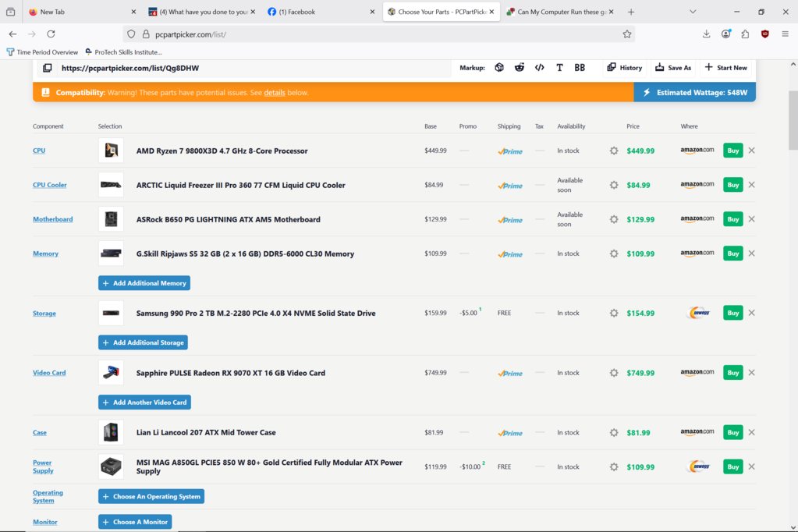This screenshot has width=798, height=532.
Task: Select the PCPartPicker markup icon
Action: pos(499,67)
